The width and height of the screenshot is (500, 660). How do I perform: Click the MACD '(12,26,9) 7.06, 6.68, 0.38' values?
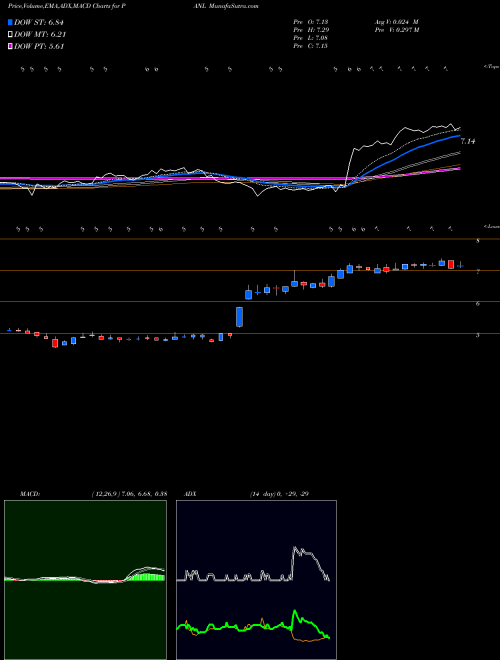(x=129, y=494)
